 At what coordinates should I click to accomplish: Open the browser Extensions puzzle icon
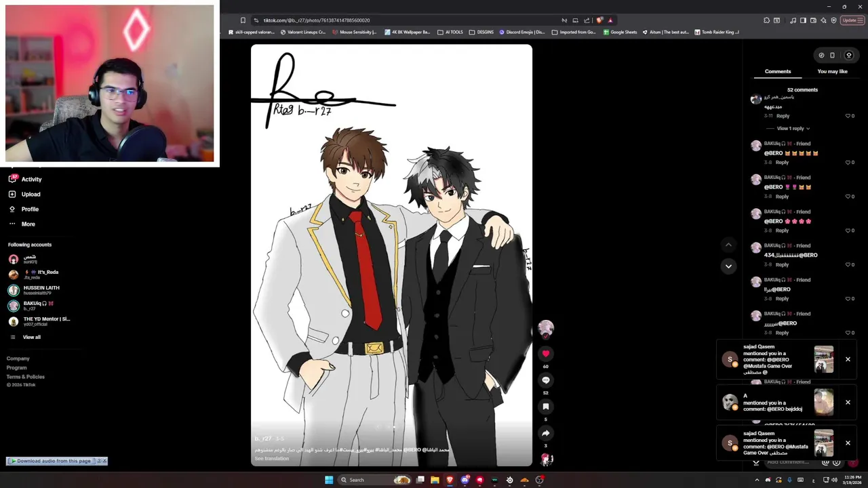coord(766,20)
